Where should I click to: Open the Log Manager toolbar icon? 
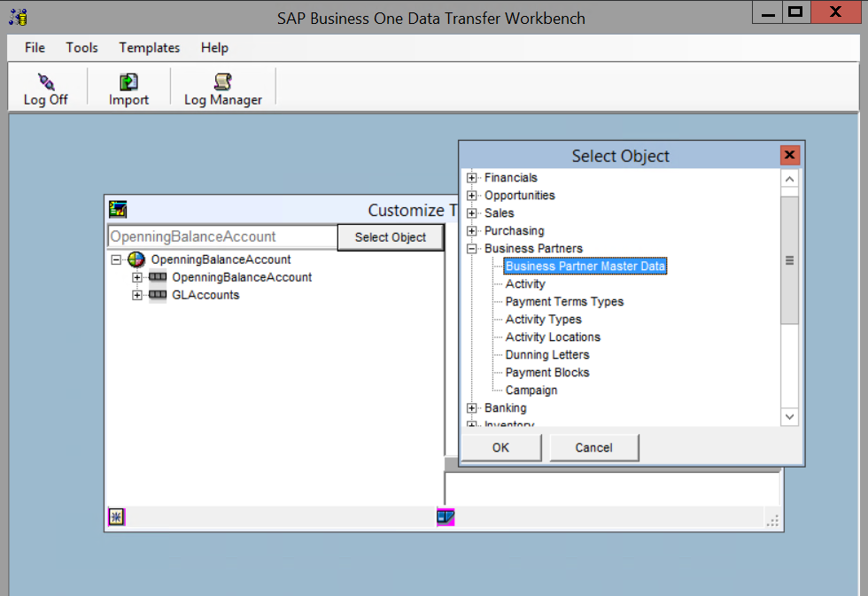[222, 81]
